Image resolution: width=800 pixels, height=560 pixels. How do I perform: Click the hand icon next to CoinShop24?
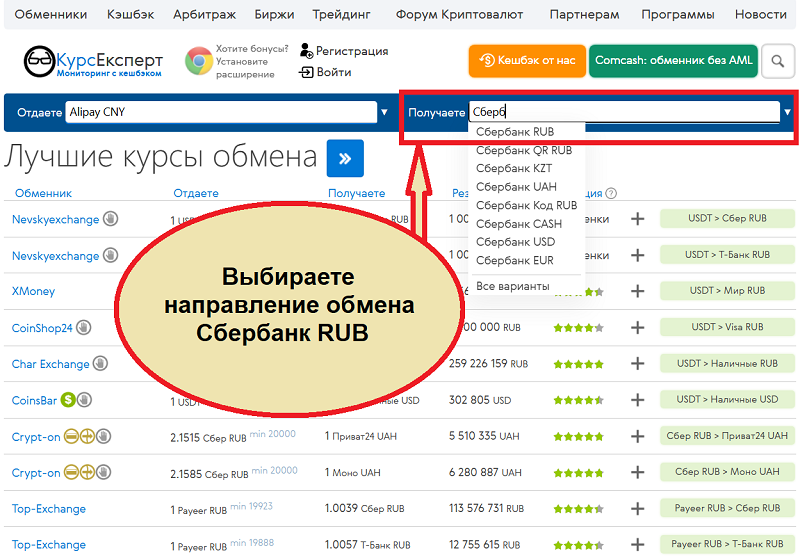click(84, 327)
